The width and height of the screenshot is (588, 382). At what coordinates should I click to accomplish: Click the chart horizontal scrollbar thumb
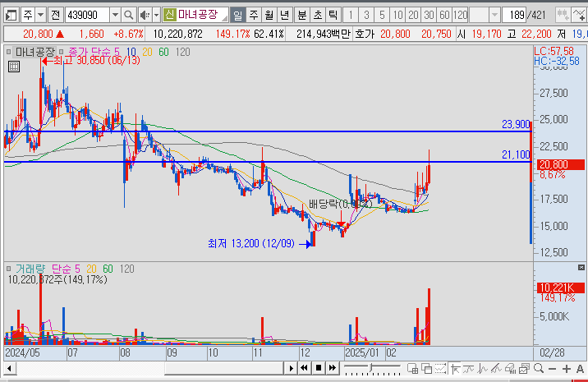(x=223, y=369)
